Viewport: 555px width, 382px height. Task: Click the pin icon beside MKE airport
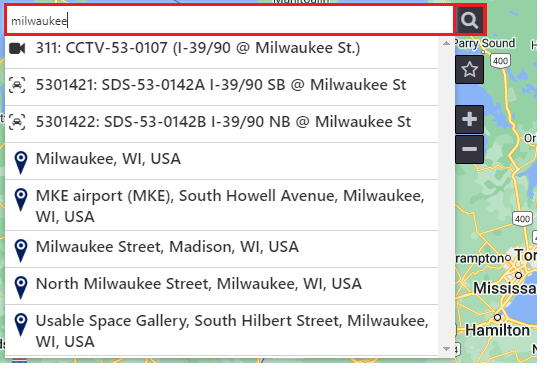21,200
